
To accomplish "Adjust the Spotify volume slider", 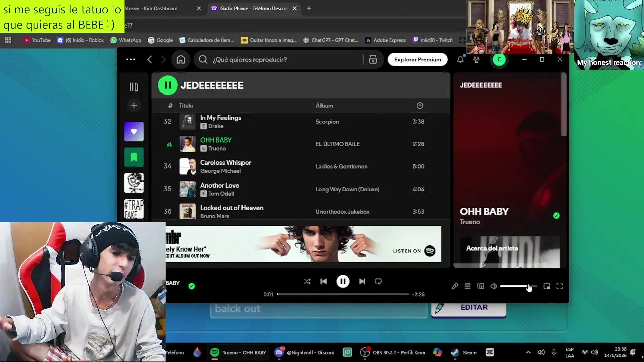I will (518, 286).
